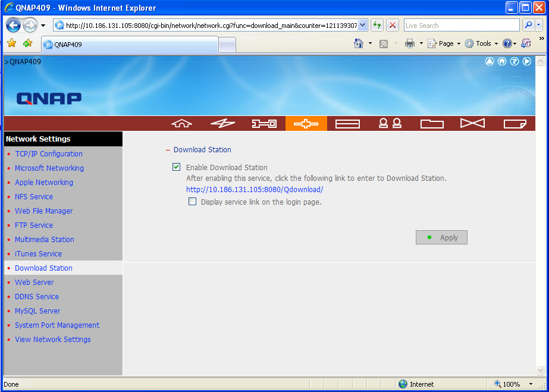This screenshot has width=549, height=392.
Task: Select the QNAP409 browser tab
Action: tap(130, 45)
